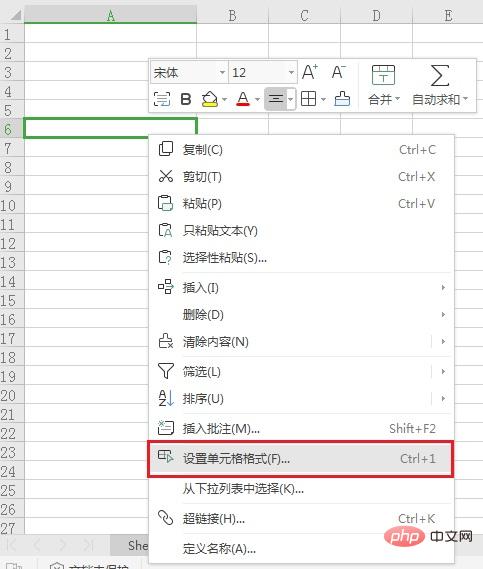Open 设置单元格格式(F)... dialog

pos(301,459)
